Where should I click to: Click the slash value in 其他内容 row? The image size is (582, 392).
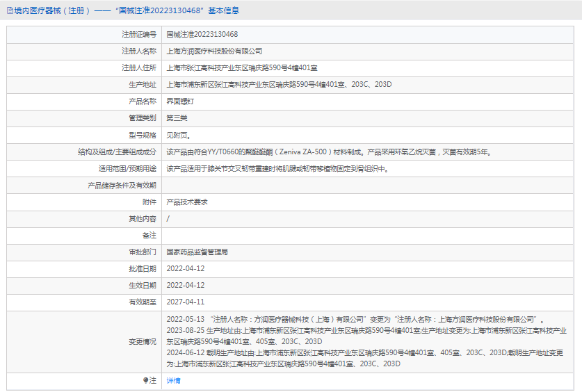point(168,219)
